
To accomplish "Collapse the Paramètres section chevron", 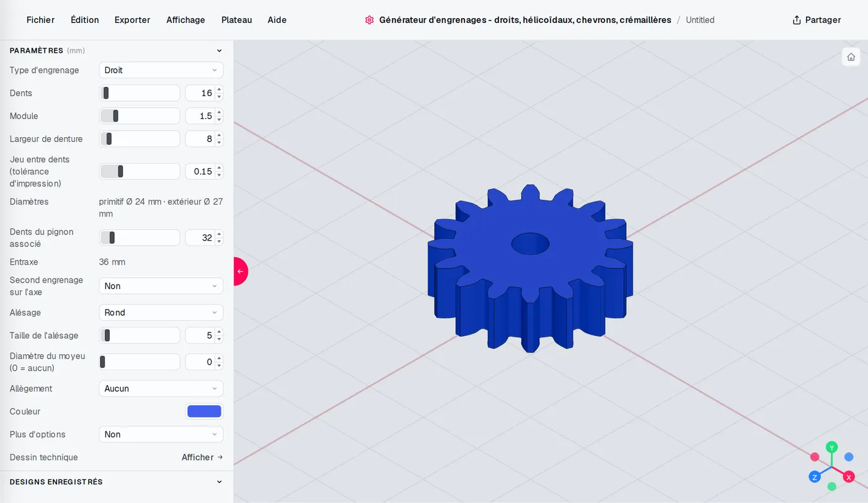I will click(x=219, y=51).
